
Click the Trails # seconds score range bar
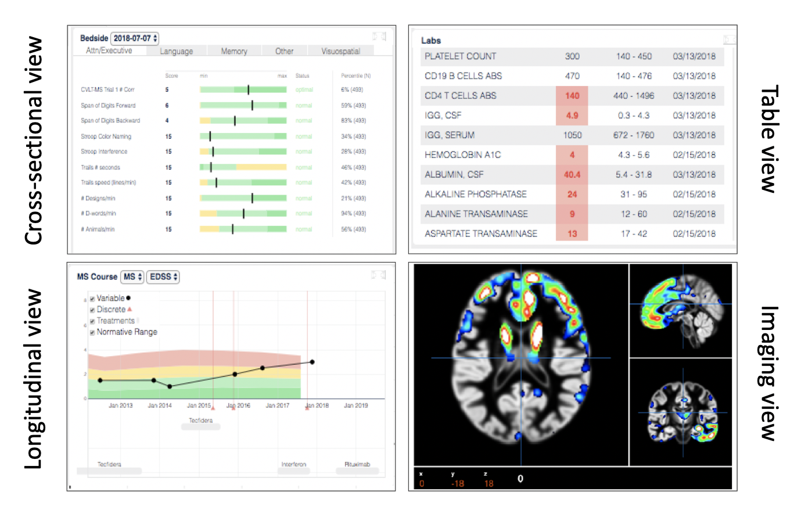point(243,167)
